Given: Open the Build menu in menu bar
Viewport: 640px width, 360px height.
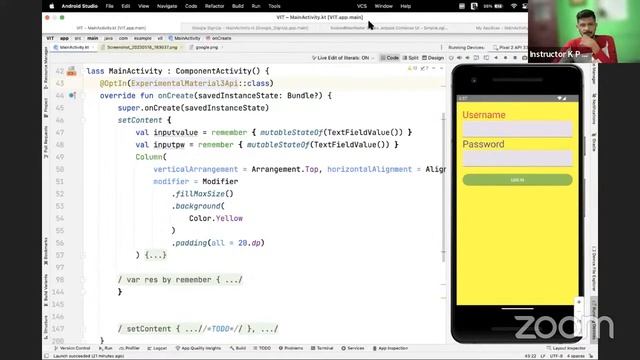Looking at the screenshot, I should [238, 6].
